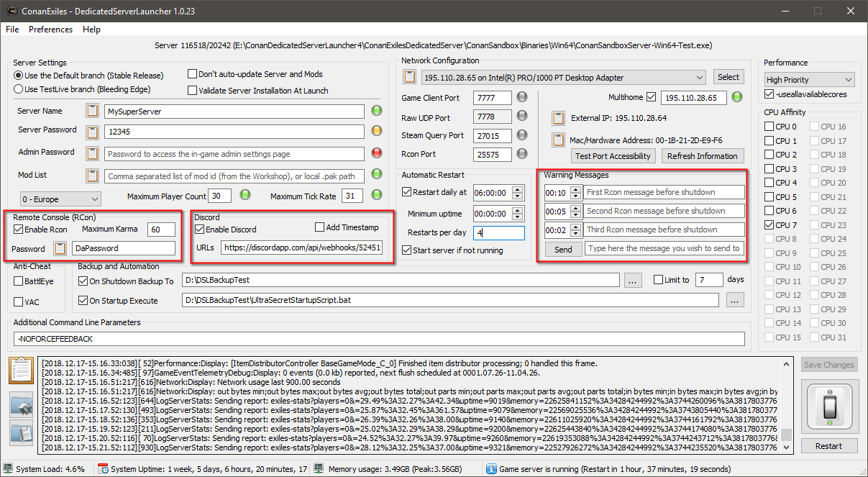Uncheck CPU 7 affinity box
The image size is (868, 477).
pyautogui.click(x=769, y=225)
